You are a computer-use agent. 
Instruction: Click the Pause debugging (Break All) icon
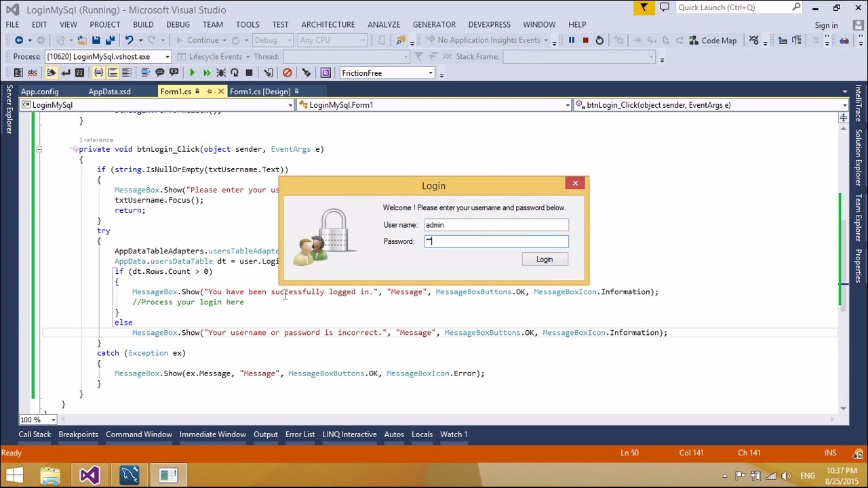click(x=571, y=41)
